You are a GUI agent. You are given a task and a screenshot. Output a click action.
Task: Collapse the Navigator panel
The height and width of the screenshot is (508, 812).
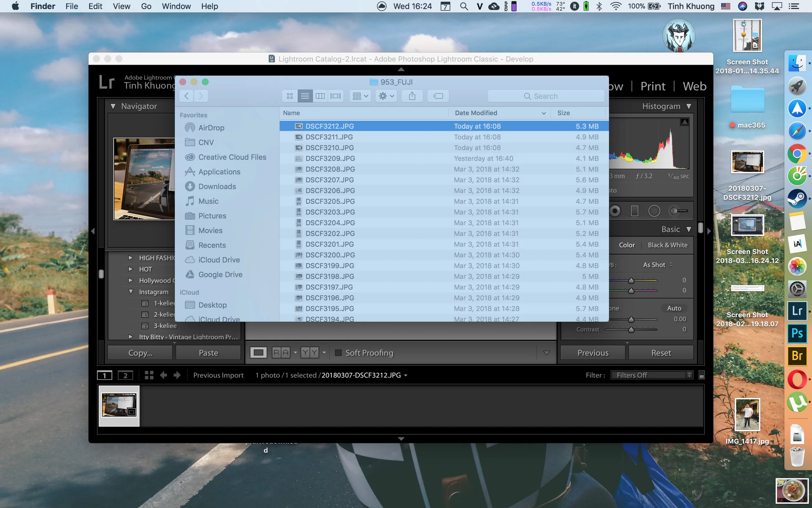113,106
